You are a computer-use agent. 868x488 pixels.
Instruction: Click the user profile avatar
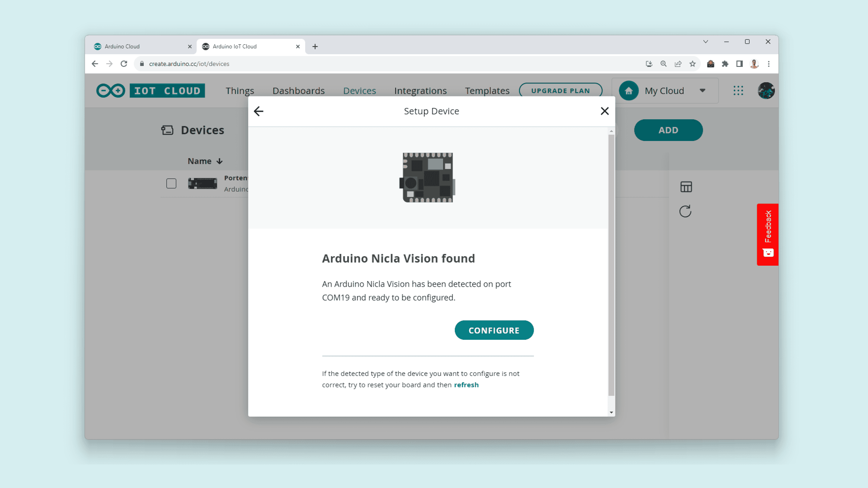tap(766, 91)
